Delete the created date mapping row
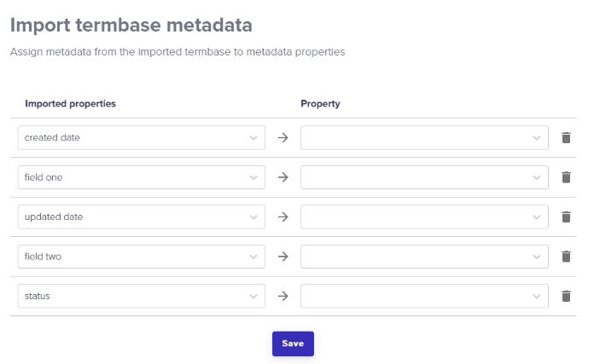The height and width of the screenshot is (364, 594). click(x=566, y=138)
